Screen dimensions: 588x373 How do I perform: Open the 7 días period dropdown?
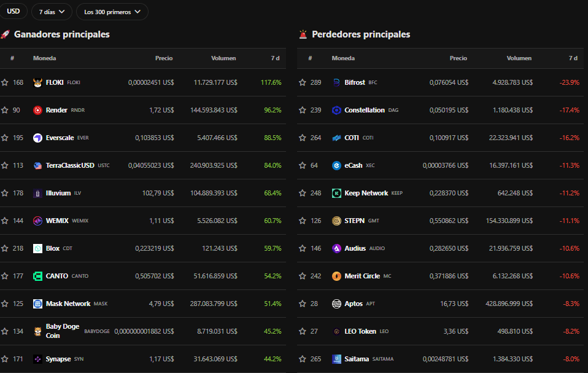[x=52, y=12]
